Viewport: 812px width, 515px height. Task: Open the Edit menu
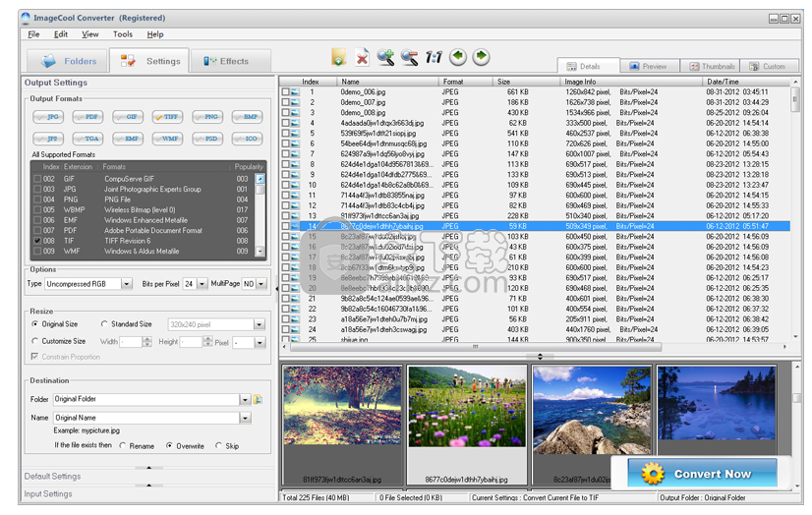click(x=61, y=34)
